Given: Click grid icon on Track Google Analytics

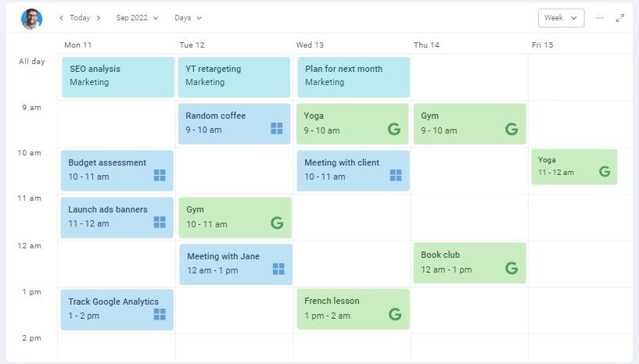Looking at the screenshot, I should [160, 314].
